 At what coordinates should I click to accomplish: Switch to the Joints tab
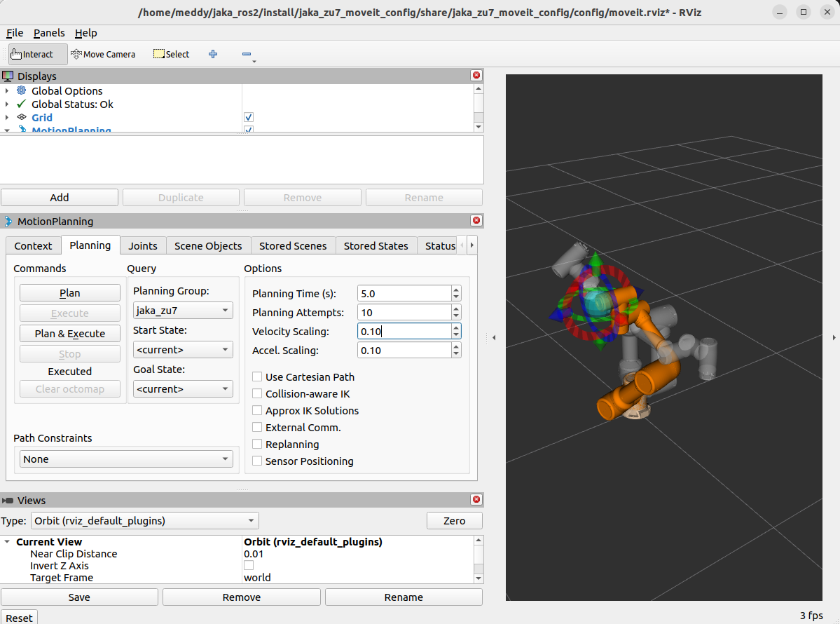coord(142,245)
